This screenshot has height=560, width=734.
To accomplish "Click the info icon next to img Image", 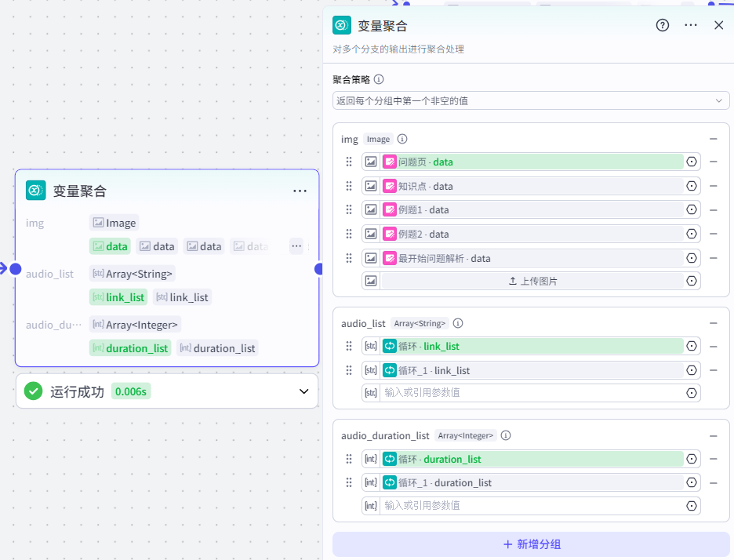I will [402, 139].
